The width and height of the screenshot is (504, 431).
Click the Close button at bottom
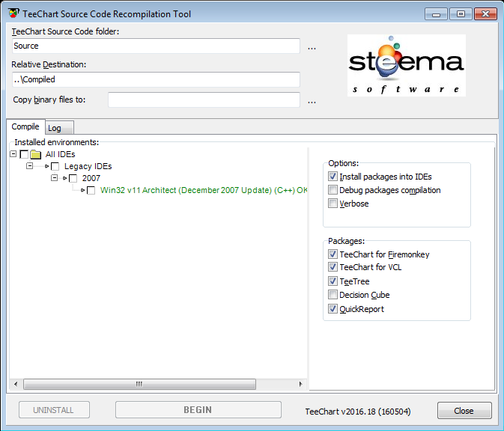464,411
